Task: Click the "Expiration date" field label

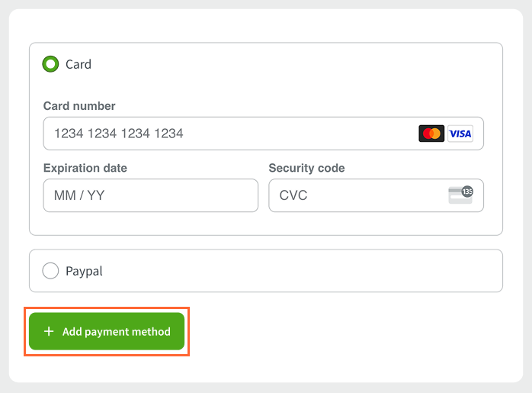Action: click(85, 168)
